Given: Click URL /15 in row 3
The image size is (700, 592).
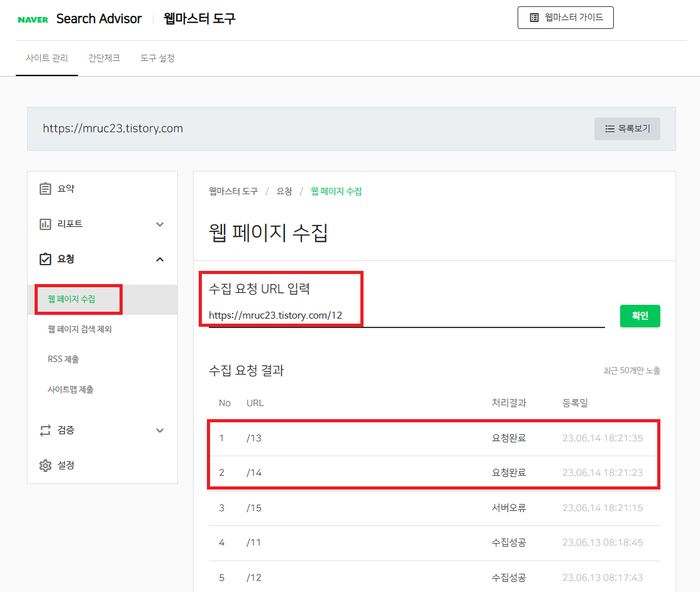Looking at the screenshot, I should point(254,508).
